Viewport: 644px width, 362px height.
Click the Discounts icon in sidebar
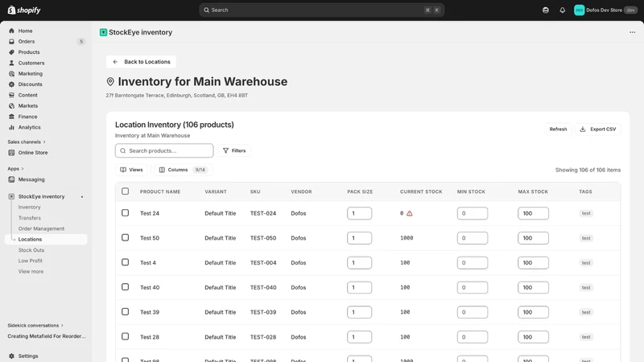click(x=11, y=84)
